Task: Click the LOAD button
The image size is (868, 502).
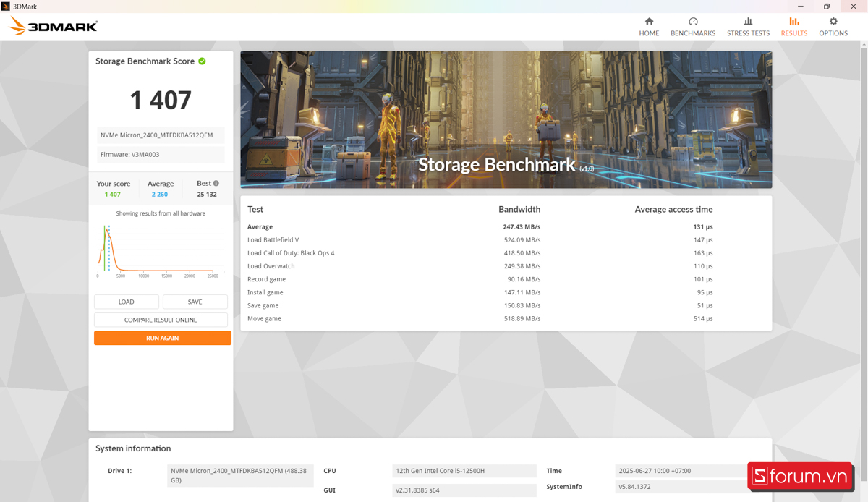Action: click(127, 302)
